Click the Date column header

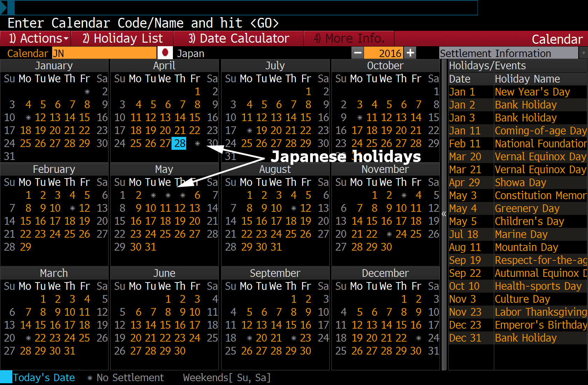click(460, 79)
